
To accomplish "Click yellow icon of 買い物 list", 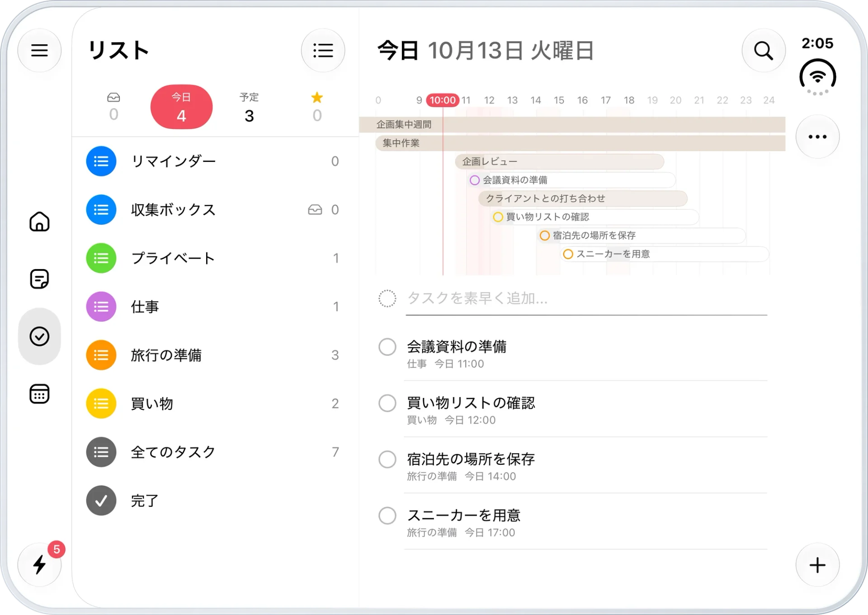I will click(101, 403).
